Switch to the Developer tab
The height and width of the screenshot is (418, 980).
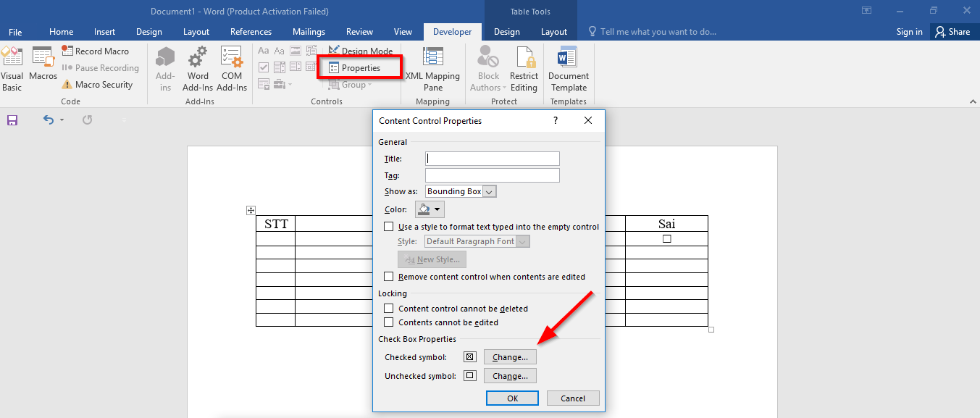(x=452, y=31)
